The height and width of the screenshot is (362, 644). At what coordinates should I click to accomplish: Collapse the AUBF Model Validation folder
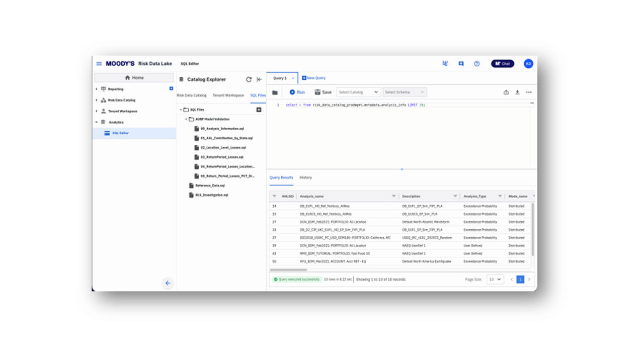pyautogui.click(x=186, y=119)
